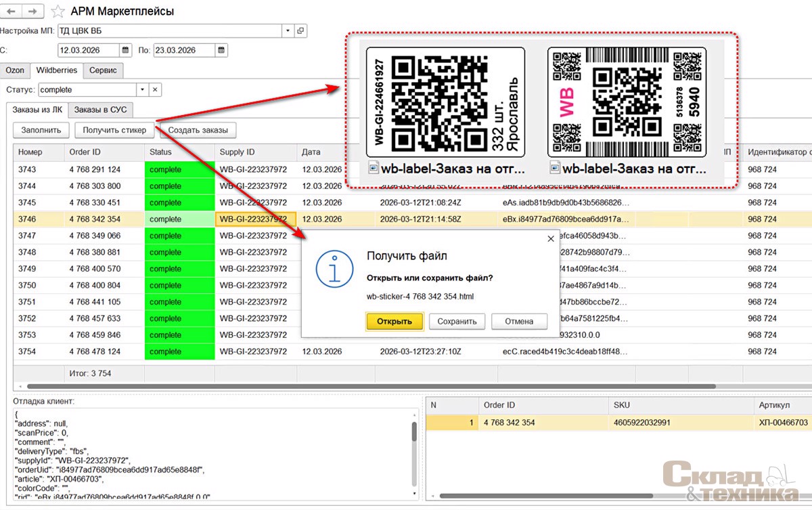Open calendar for the end date field
Viewport: 812px width, 510px height.
tap(221, 50)
